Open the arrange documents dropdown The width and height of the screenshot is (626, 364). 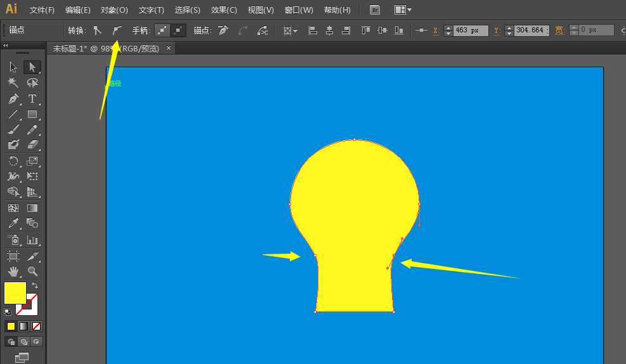coord(403,10)
